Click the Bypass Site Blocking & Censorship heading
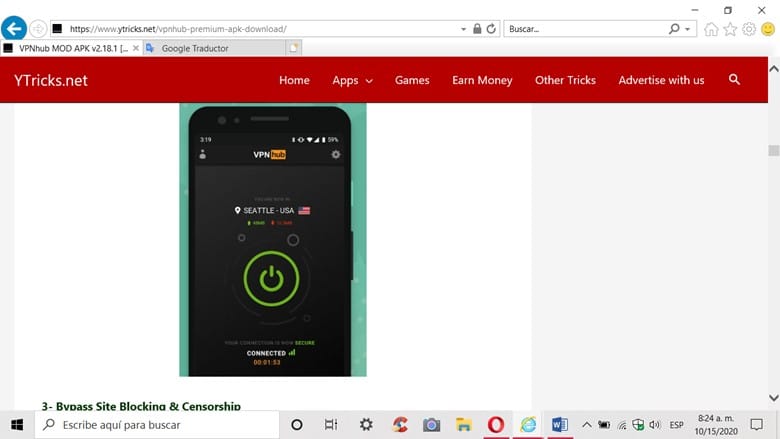The height and width of the screenshot is (439, 780). 141,406
